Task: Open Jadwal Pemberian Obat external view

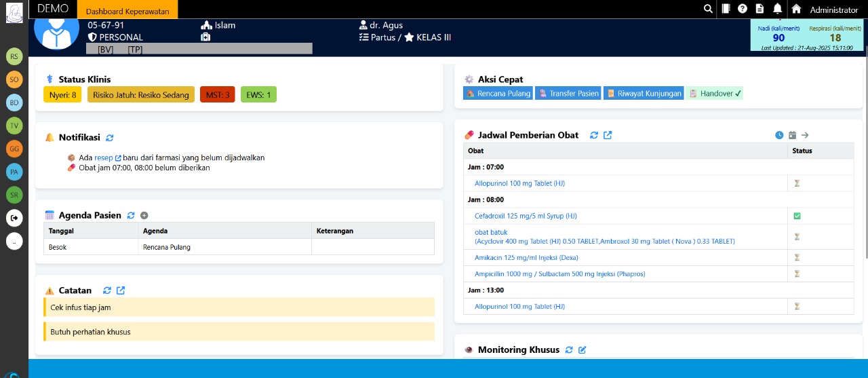Action: tap(608, 135)
